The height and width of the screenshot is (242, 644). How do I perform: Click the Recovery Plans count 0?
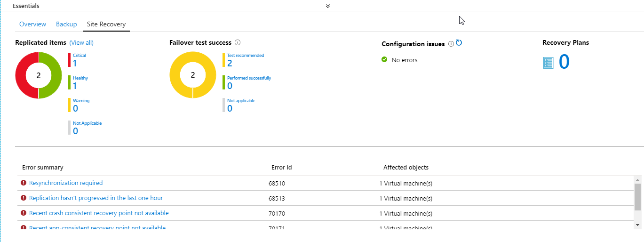(564, 62)
